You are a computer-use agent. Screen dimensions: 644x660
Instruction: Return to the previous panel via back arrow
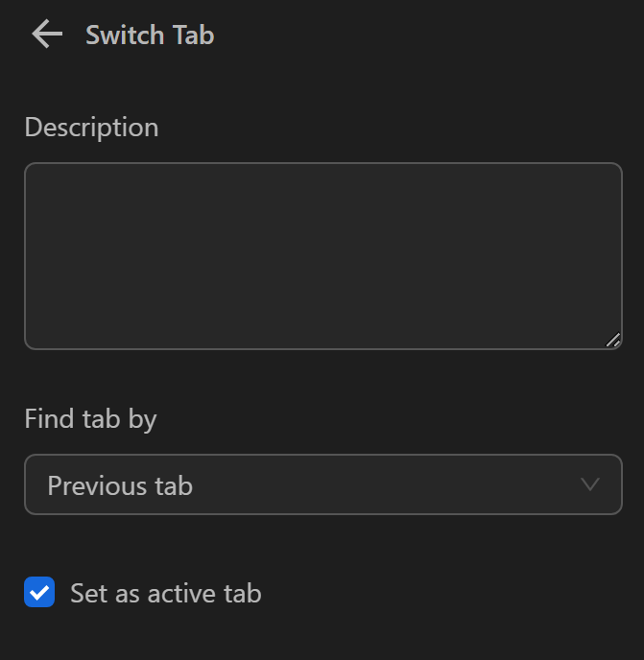click(x=46, y=35)
